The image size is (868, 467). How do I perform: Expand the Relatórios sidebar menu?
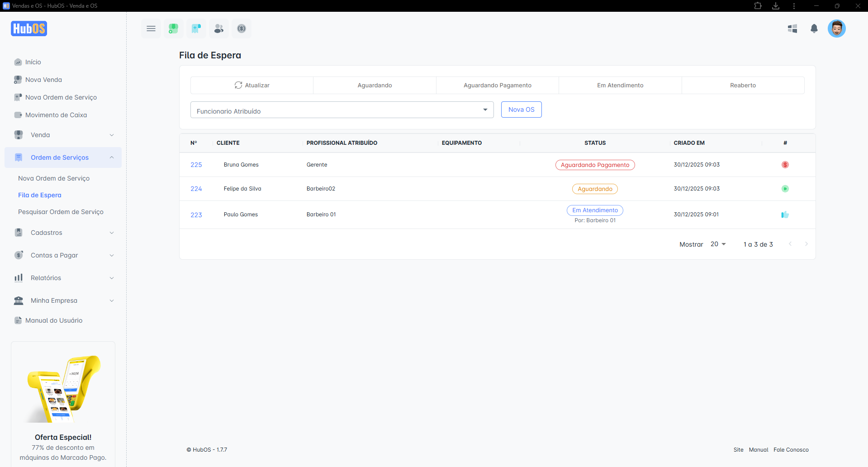[x=63, y=278]
